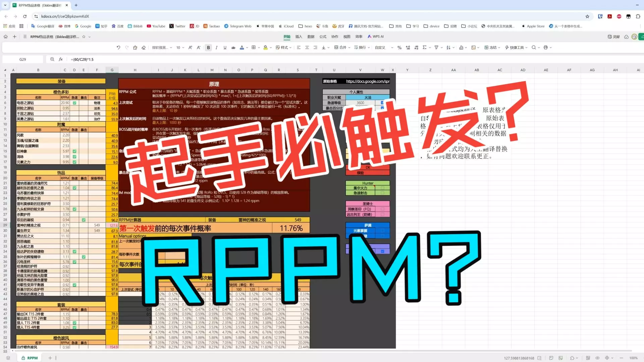Open the docs.google.com original sheet link

click(368, 81)
